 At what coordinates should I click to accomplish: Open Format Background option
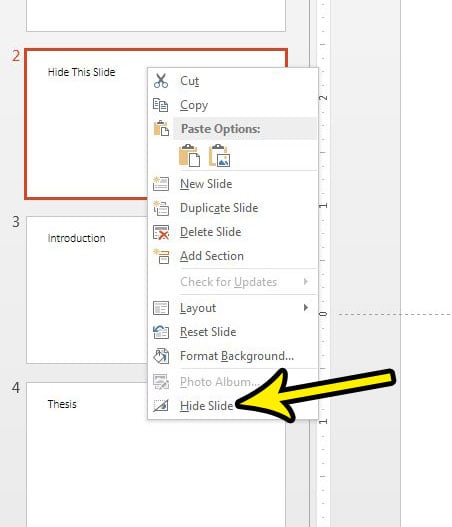233,356
